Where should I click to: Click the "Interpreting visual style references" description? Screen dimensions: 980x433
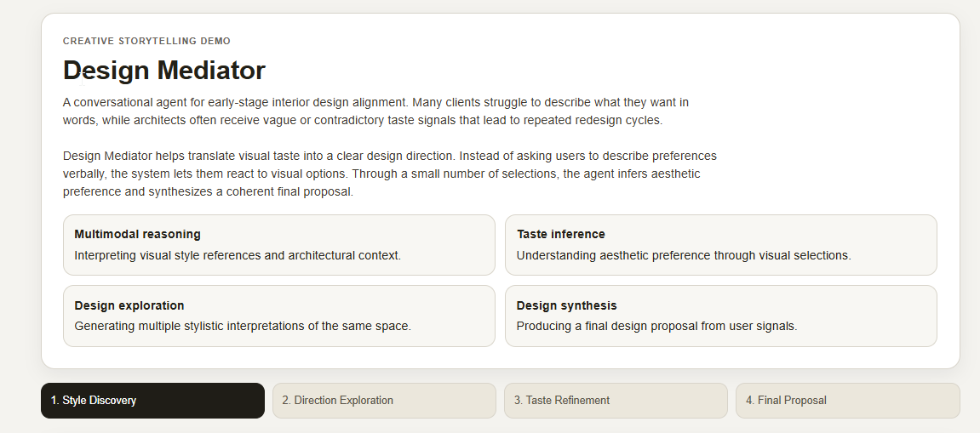(238, 255)
